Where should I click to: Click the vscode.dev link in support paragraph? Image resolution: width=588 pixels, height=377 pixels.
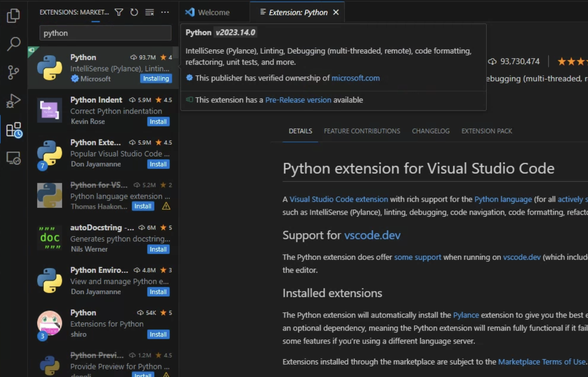(522, 257)
